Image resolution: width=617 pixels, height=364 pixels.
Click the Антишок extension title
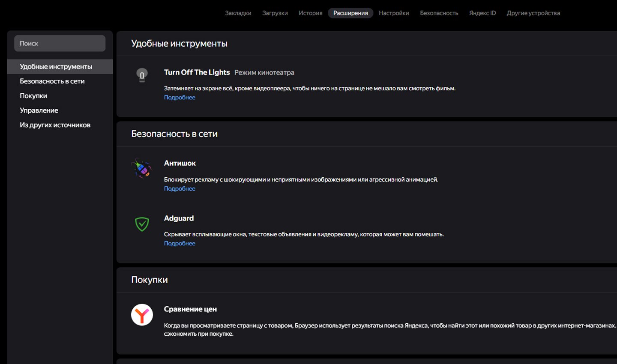point(180,163)
